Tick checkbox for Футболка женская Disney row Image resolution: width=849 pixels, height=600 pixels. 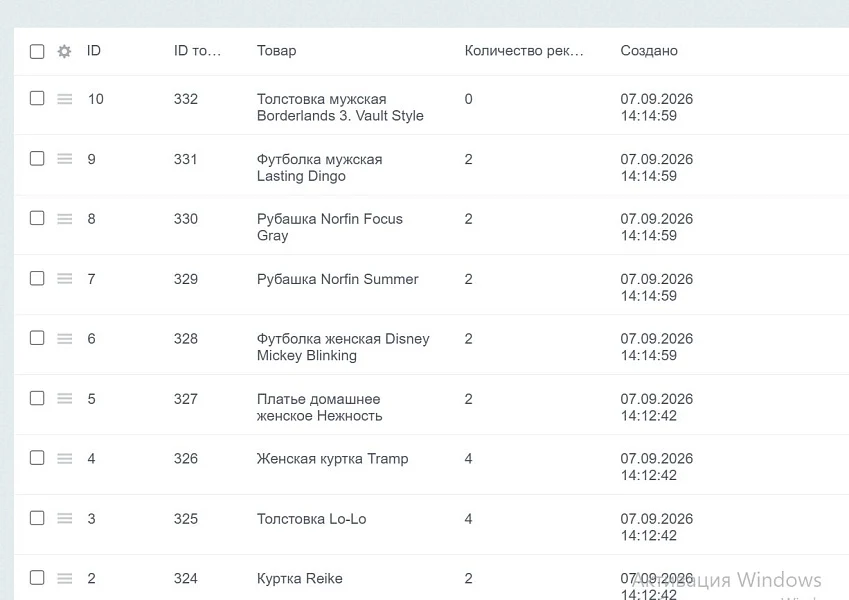(x=37, y=338)
